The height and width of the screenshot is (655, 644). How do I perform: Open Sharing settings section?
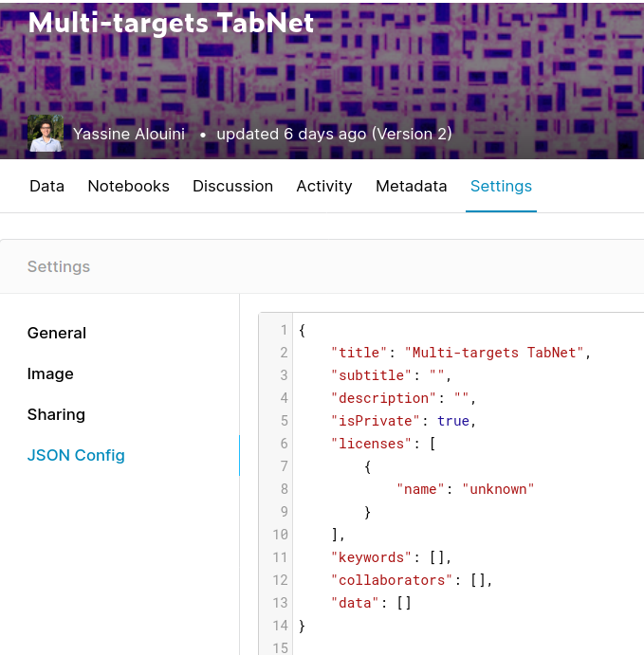(56, 415)
